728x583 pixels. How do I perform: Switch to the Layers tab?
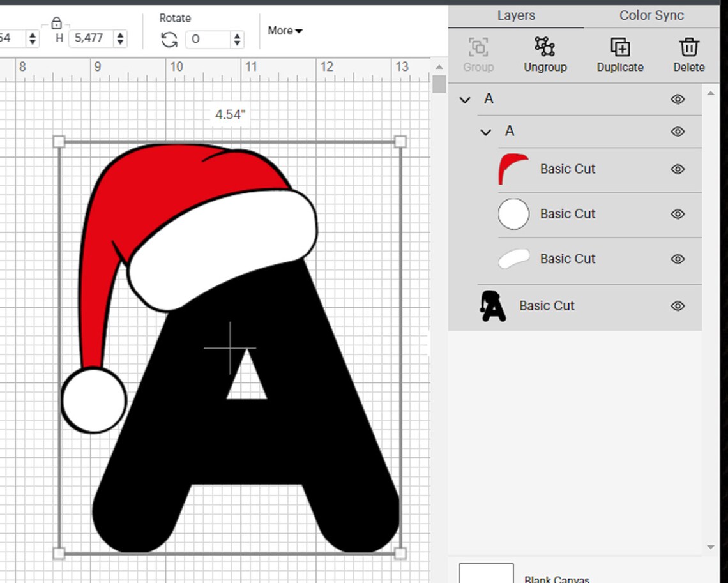point(515,15)
